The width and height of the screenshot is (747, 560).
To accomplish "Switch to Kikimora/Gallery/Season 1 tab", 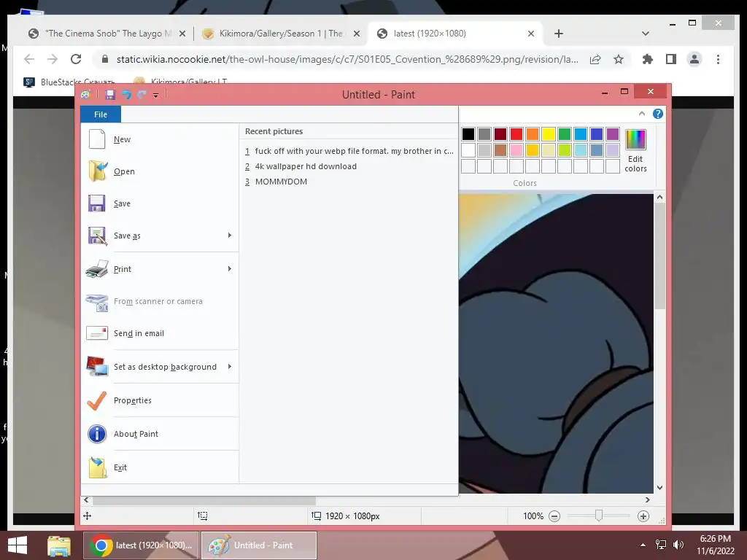I will point(281,34).
